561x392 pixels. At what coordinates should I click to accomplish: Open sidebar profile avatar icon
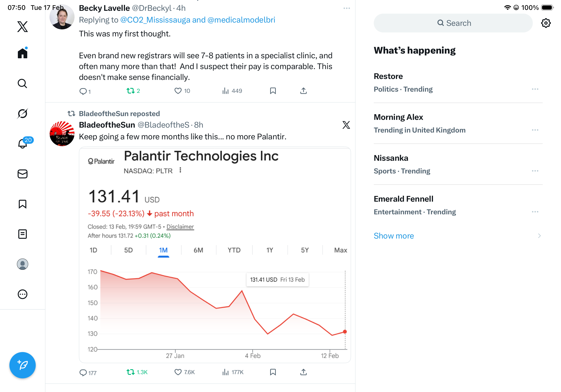[x=23, y=264]
